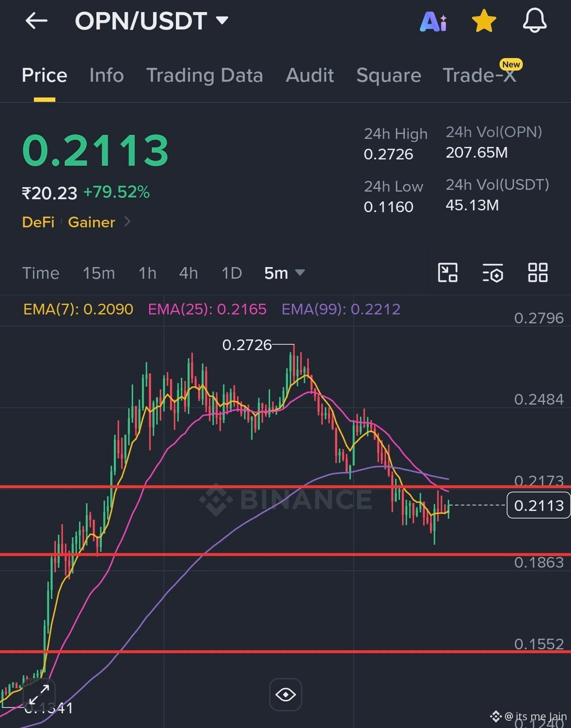Open the AI assistant icon
This screenshot has width=571, height=728.
pyautogui.click(x=433, y=21)
